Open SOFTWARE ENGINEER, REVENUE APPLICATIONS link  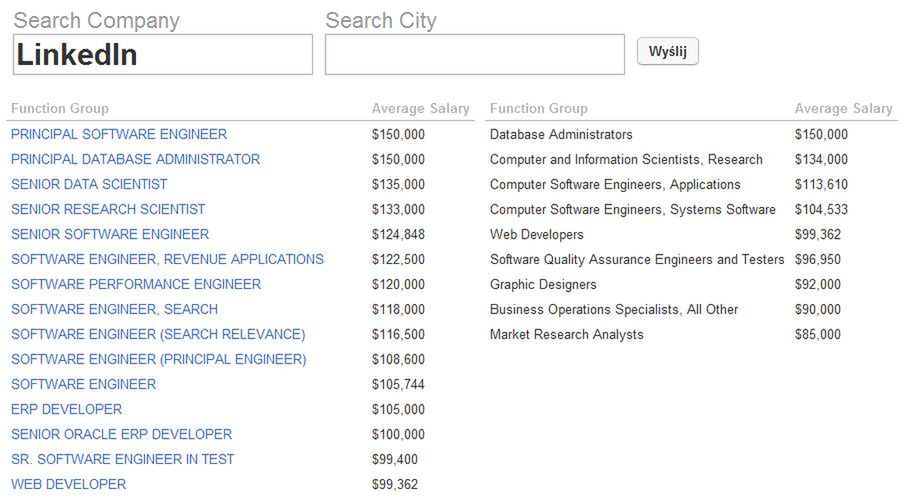[x=167, y=259]
